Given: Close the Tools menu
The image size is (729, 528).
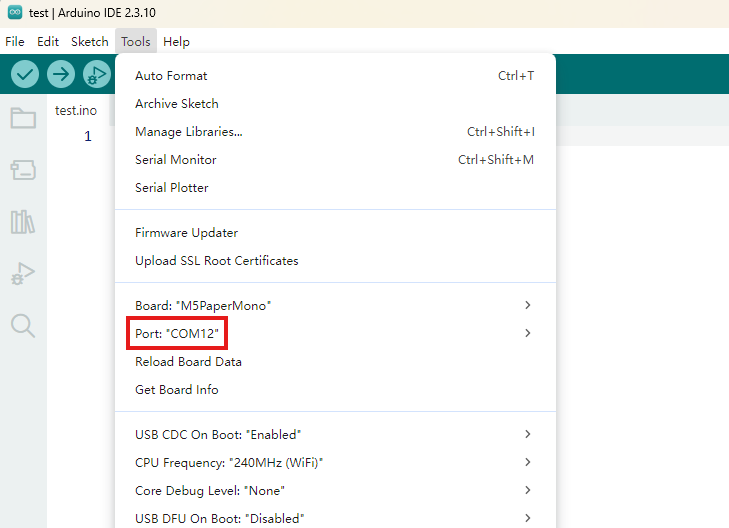Looking at the screenshot, I should 136,42.
